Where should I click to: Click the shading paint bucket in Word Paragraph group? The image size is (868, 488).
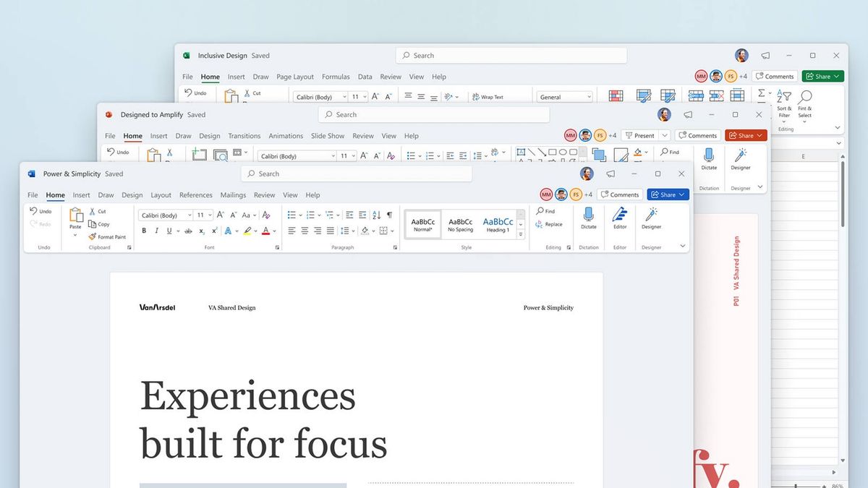365,231
